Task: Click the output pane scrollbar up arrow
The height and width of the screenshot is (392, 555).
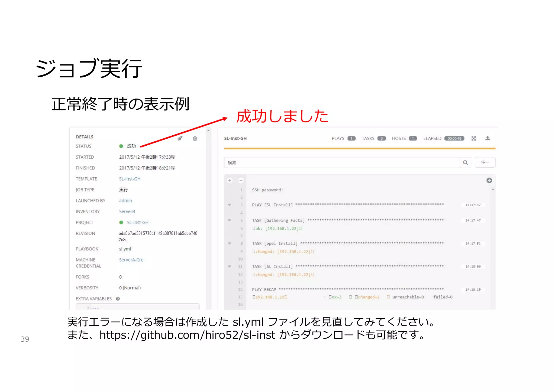Action: [493, 189]
